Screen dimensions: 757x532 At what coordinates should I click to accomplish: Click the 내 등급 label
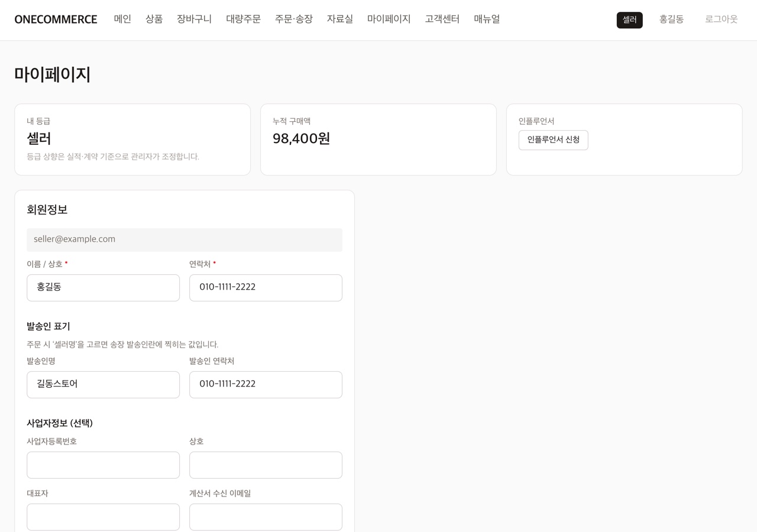[38, 121]
